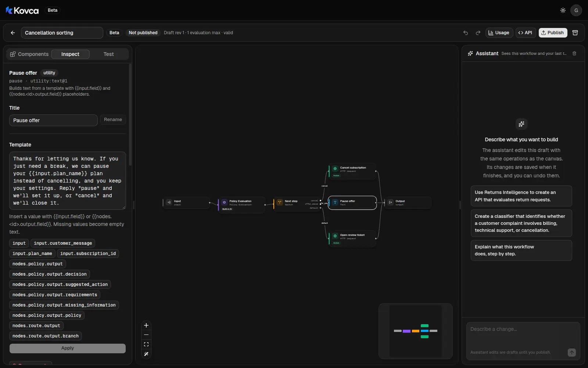Image resolution: width=588 pixels, height=368 pixels.
Task: Select the Open review ticket node
Action: click(x=352, y=238)
